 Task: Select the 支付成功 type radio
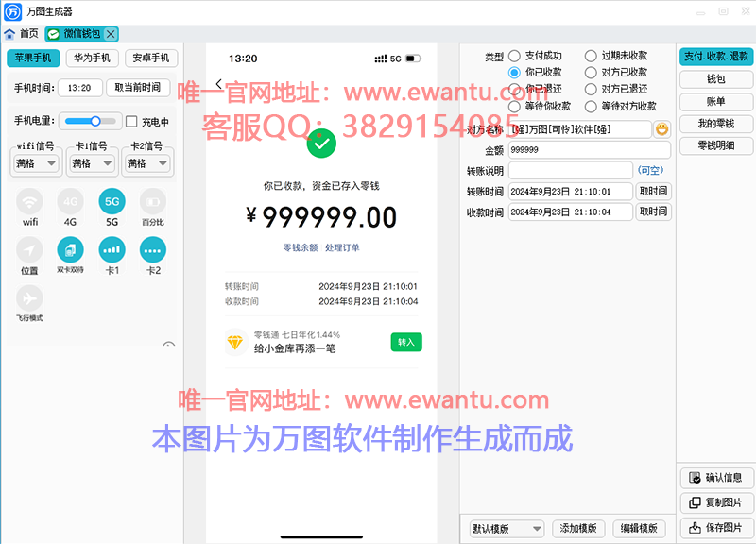[x=514, y=56]
